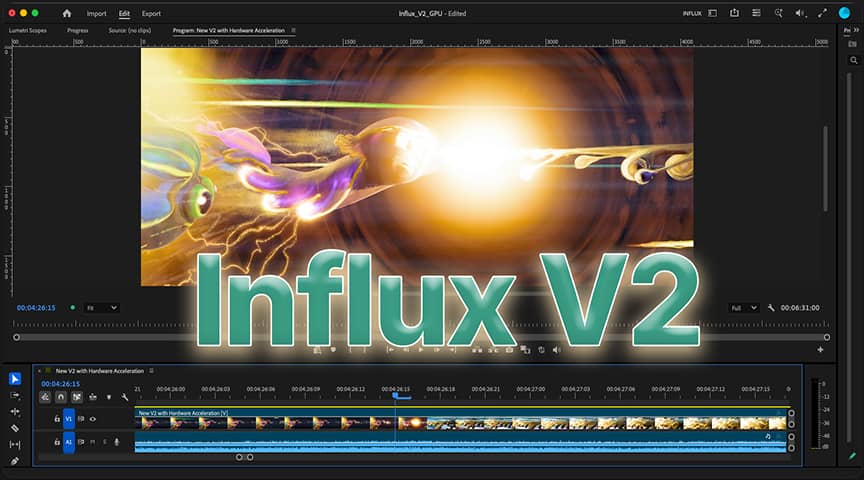The width and height of the screenshot is (864, 480).
Task: Open the search tool in the header
Action: point(778,13)
